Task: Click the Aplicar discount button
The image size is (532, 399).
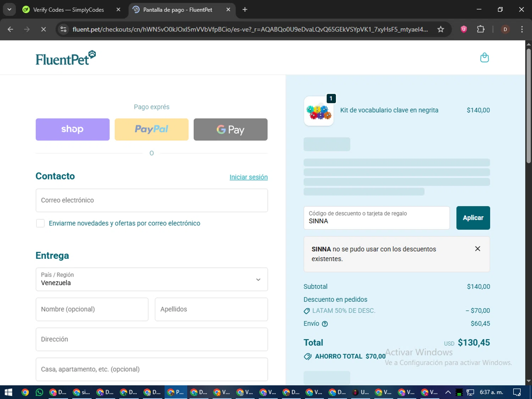Action: point(473,218)
